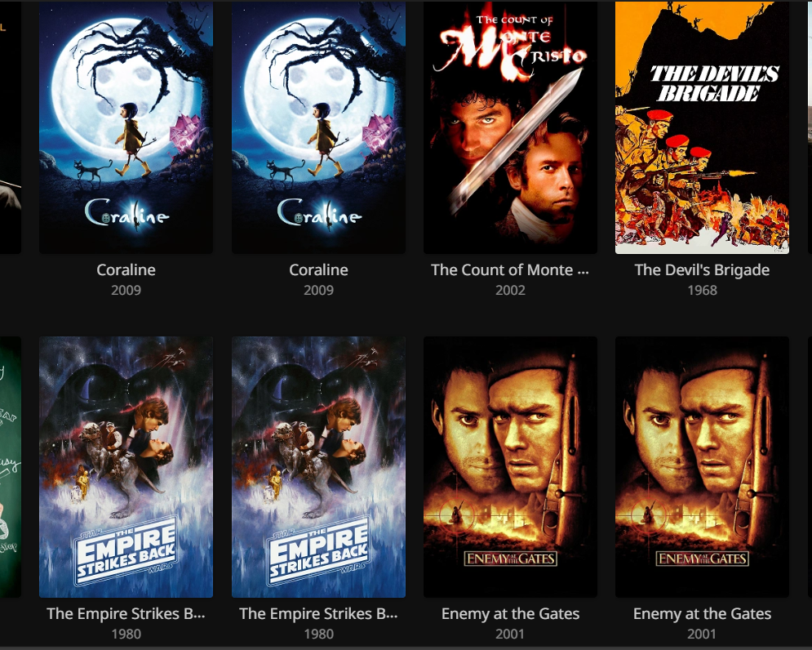Open the rightmost Coraline poster
The image size is (812, 650).
pos(318,127)
